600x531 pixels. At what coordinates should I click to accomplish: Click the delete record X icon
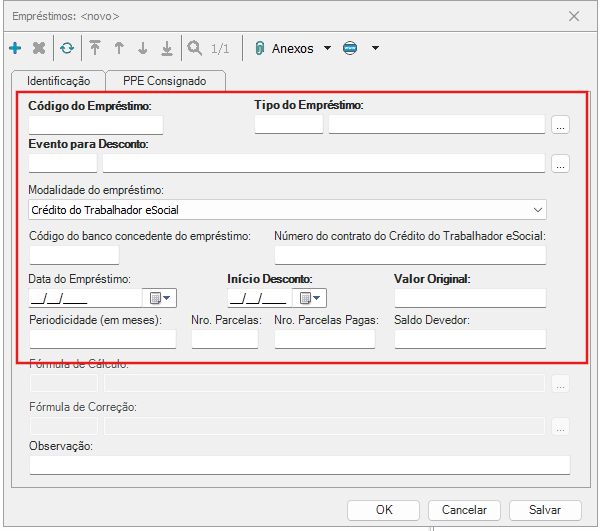click(39, 48)
